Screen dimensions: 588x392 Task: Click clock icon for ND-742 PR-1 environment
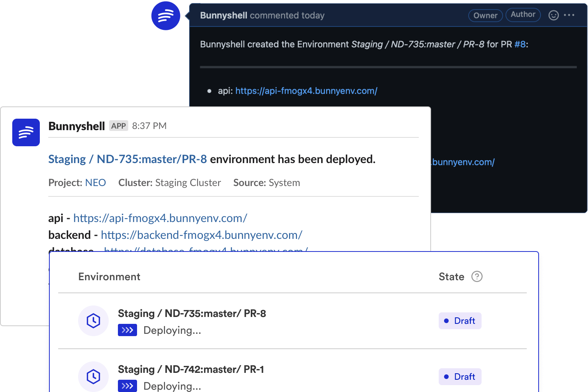(93, 377)
